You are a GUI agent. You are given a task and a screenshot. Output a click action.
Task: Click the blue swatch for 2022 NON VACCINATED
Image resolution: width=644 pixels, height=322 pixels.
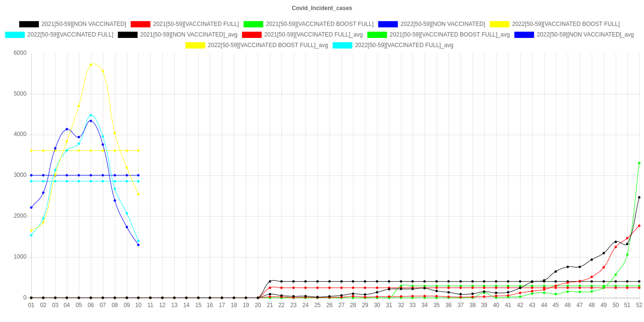pyautogui.click(x=388, y=24)
